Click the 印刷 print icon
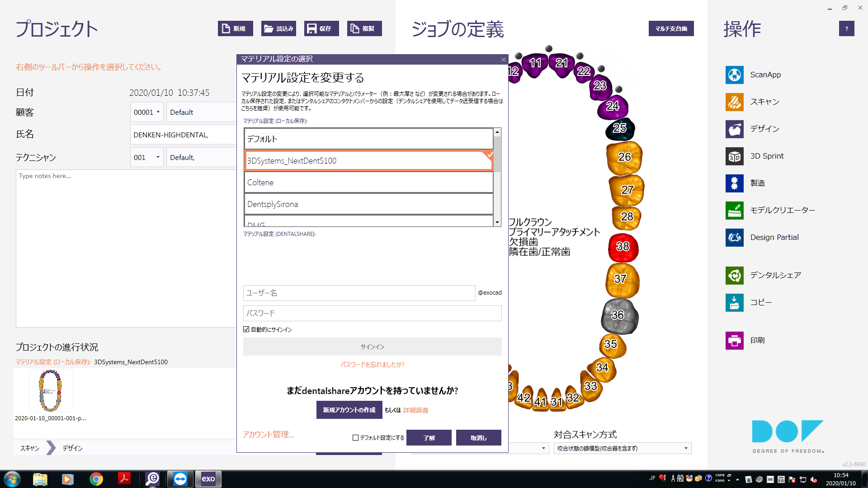 [734, 341]
